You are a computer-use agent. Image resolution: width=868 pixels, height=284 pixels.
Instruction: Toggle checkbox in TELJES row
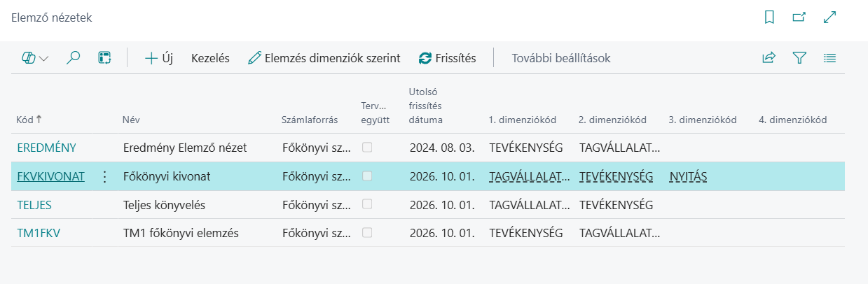pyautogui.click(x=367, y=204)
